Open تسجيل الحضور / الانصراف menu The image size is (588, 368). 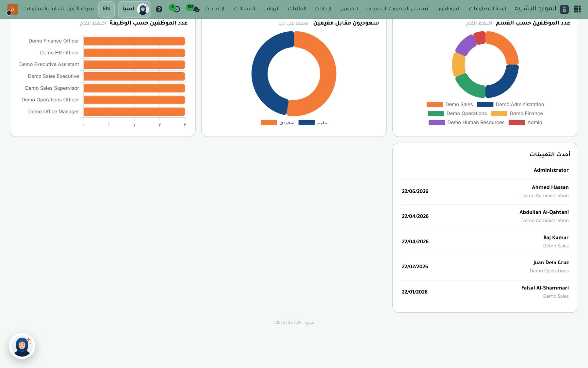pos(397,9)
